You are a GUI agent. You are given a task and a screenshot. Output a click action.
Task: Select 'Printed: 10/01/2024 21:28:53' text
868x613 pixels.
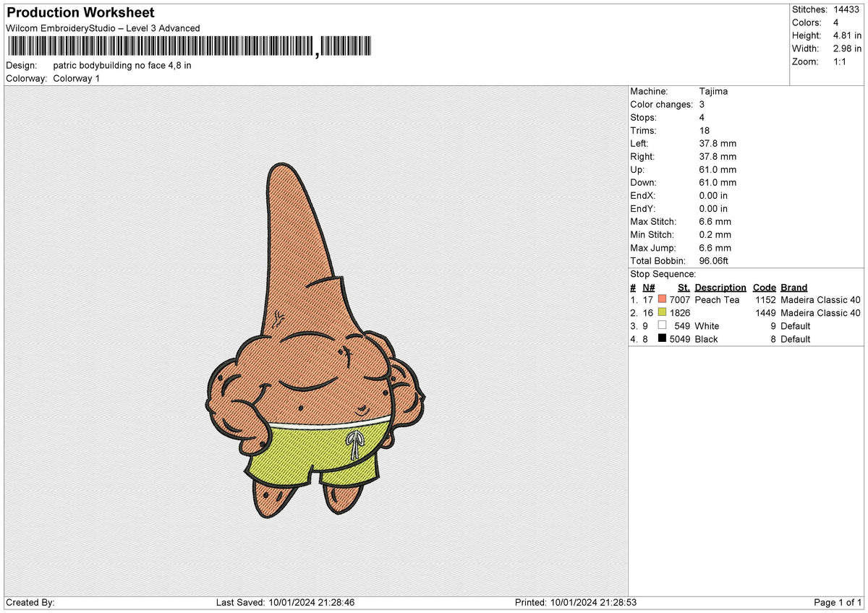tap(576, 602)
